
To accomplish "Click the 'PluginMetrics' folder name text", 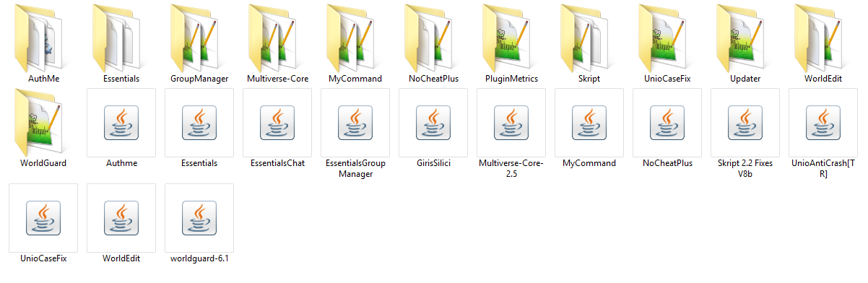I will 511,78.
